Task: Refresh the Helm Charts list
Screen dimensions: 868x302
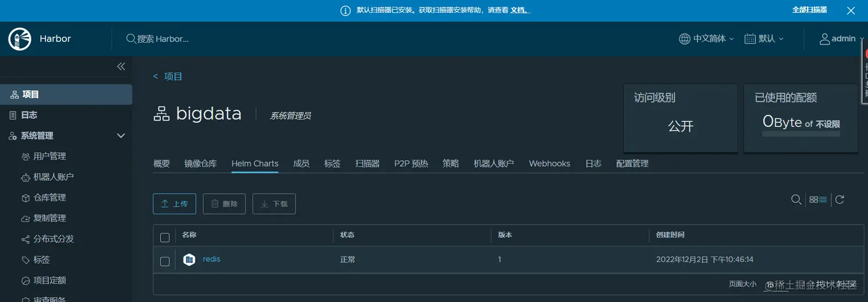Action: click(x=840, y=200)
